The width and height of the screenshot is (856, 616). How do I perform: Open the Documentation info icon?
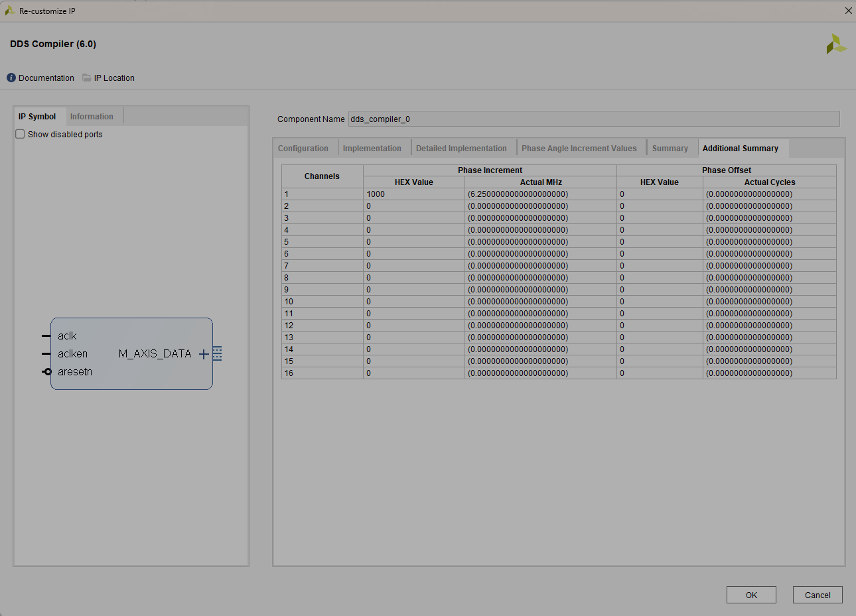pyautogui.click(x=11, y=78)
